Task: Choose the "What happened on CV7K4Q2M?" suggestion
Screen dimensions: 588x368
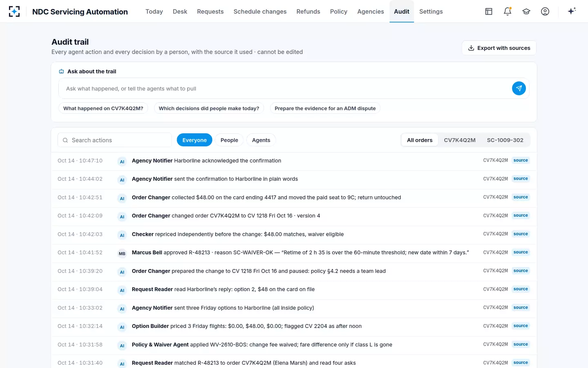Action: 103,108
